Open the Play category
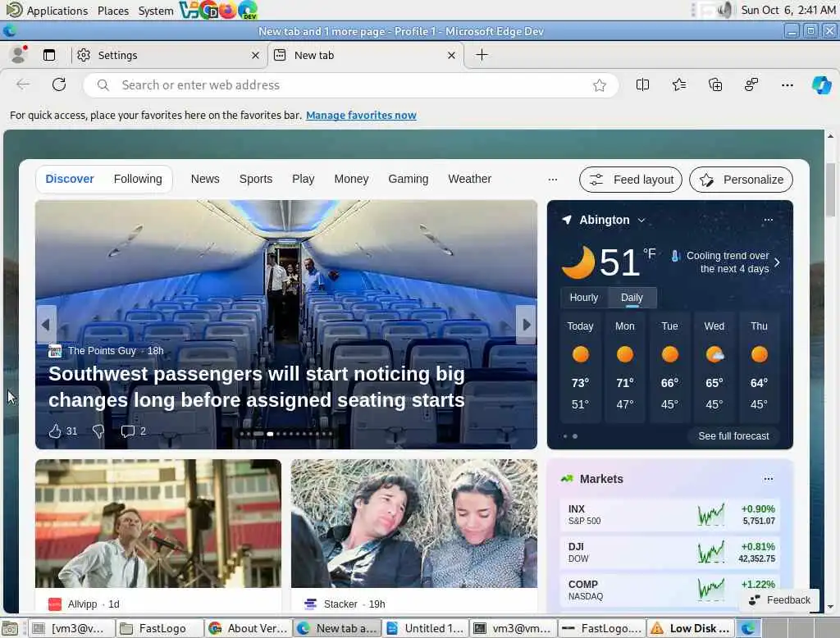Image resolution: width=840 pixels, height=638 pixels. [x=304, y=179]
